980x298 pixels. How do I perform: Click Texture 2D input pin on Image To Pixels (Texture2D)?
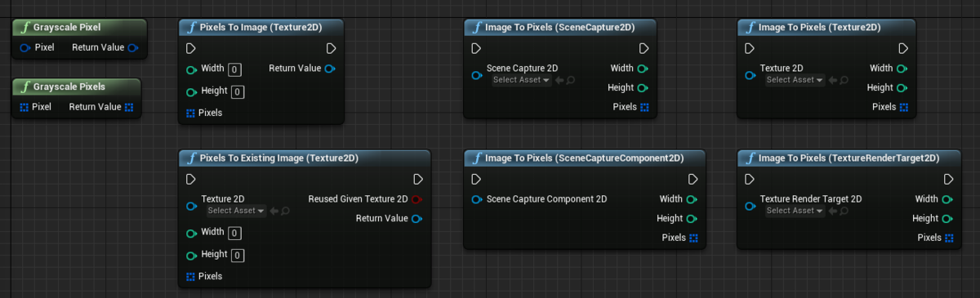point(751,75)
